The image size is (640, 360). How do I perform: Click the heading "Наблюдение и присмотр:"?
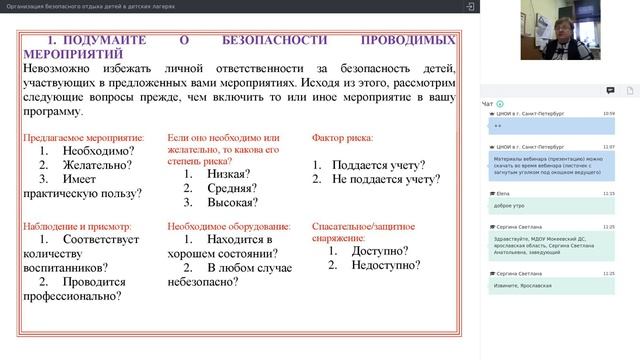(77, 227)
